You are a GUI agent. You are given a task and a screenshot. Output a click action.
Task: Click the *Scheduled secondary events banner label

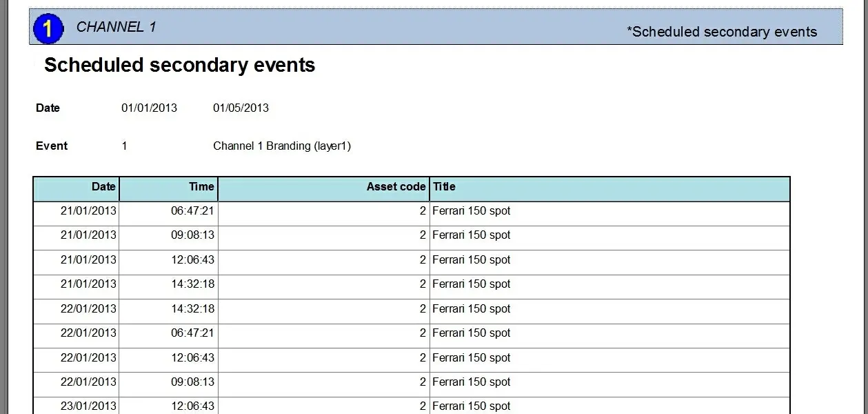coord(722,32)
